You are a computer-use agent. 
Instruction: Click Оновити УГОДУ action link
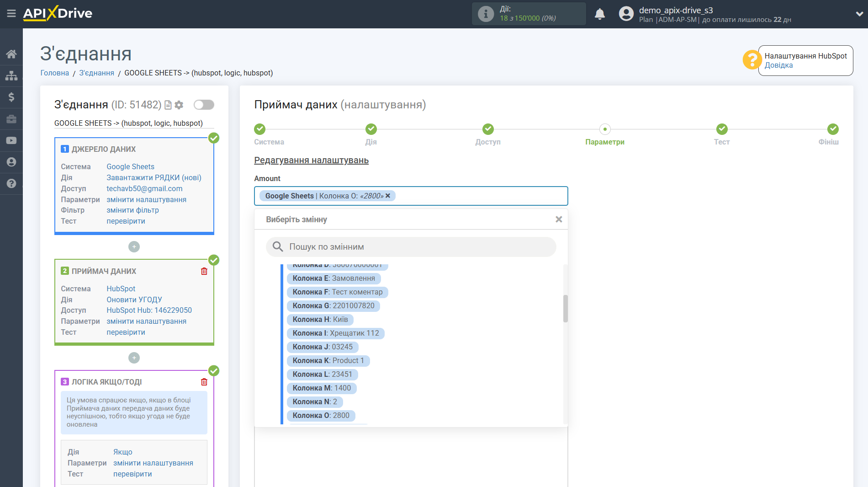[134, 300]
